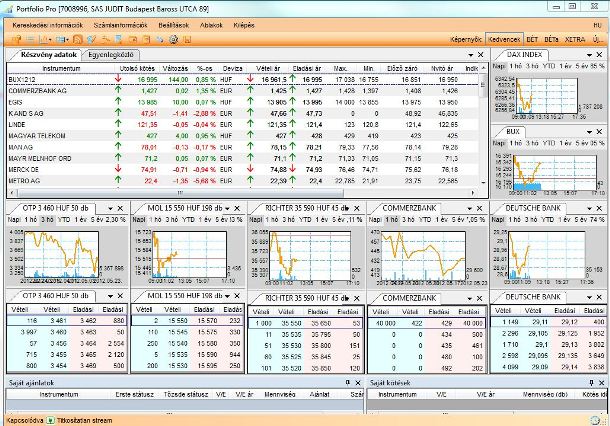Click the Portfolio Pro title bar app icon
Screen dimensions: 610x426
tap(8, 9)
